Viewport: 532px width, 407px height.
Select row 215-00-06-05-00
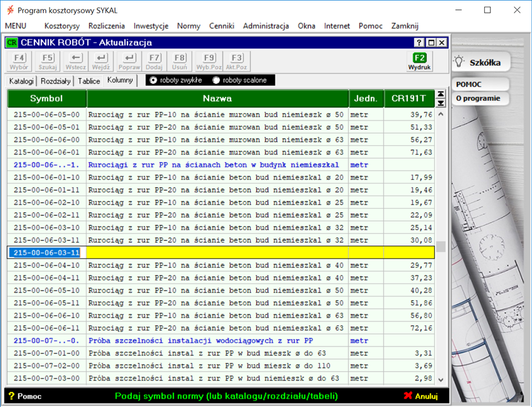(221, 115)
